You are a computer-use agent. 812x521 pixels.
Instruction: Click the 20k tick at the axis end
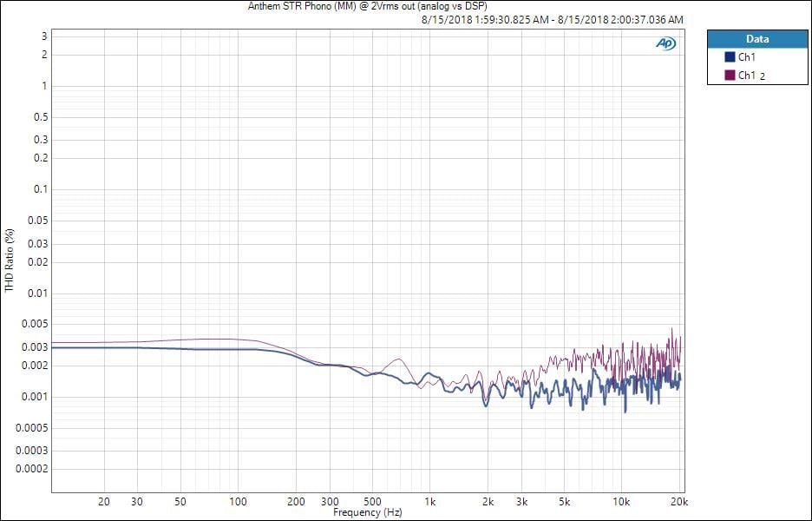point(678,502)
